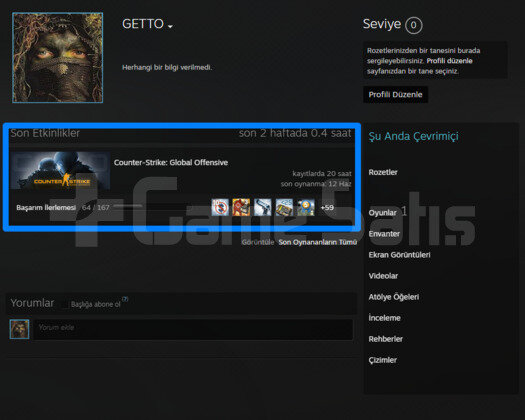This screenshot has width=525, height=420.
Task: Open the Rozetler section
Action: pyautogui.click(x=383, y=172)
